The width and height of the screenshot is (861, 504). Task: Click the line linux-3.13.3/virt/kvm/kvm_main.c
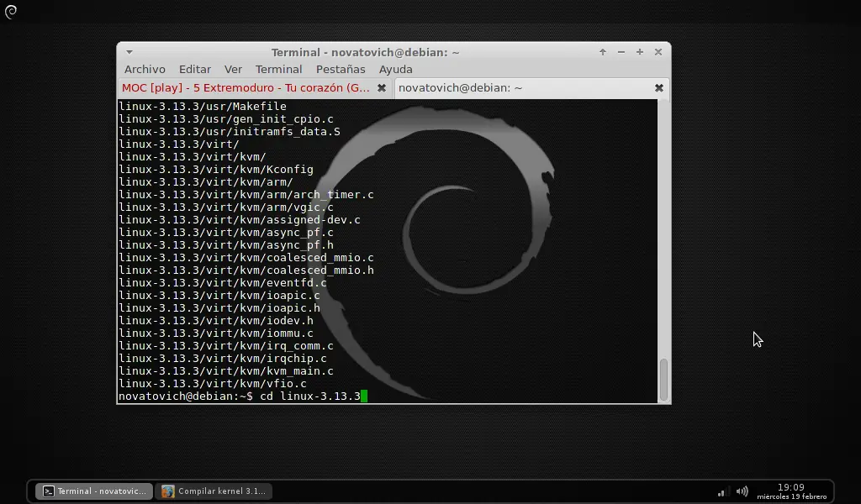tap(226, 371)
